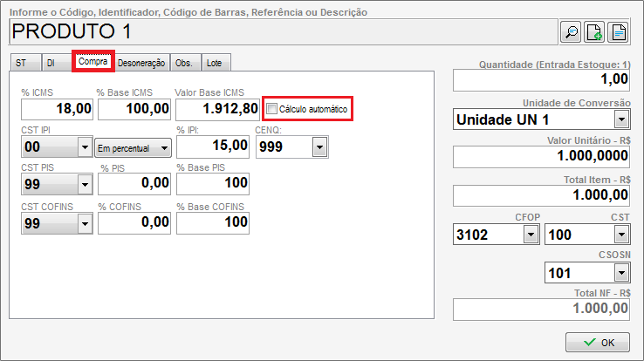Viewport: 644px width, 361px height.
Task: Select the Compra tab
Action: (92, 62)
